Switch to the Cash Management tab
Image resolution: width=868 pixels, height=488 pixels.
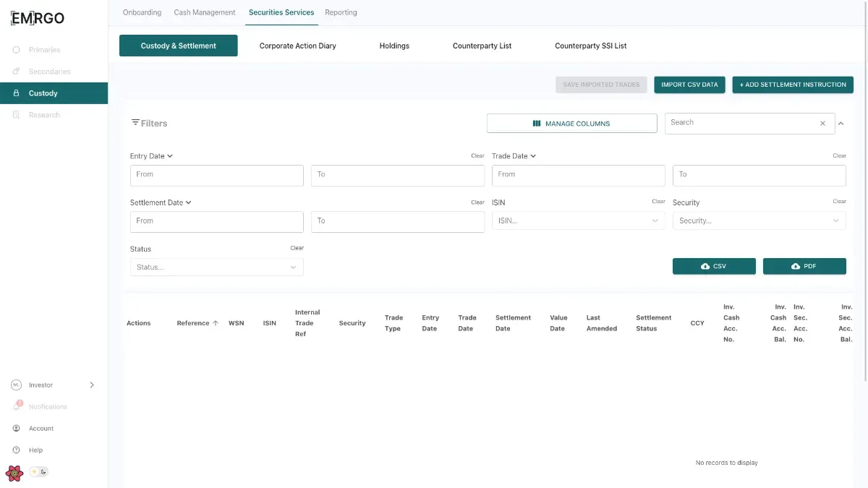(205, 12)
